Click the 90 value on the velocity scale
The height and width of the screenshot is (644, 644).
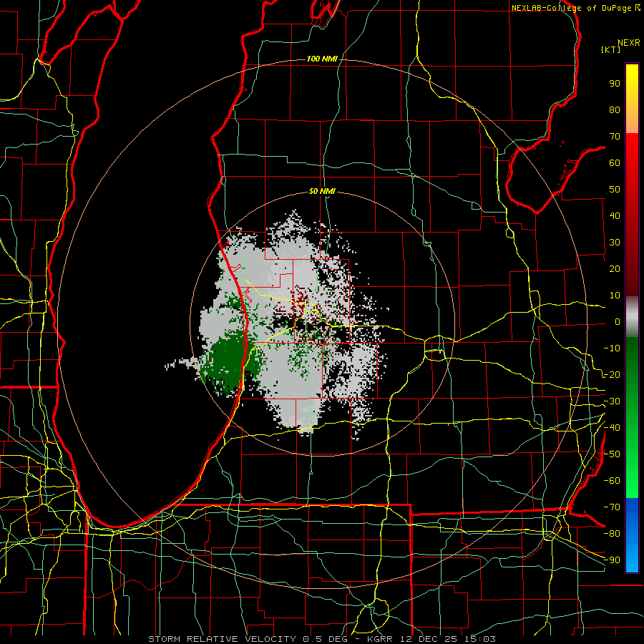point(615,84)
